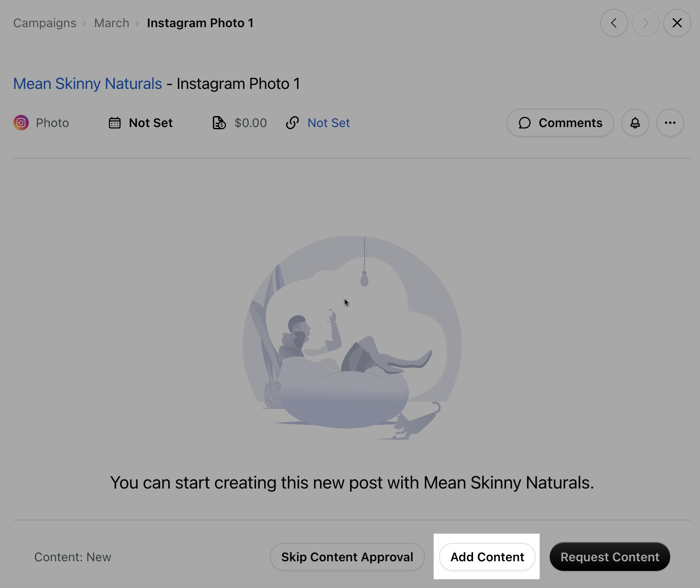The image size is (700, 588).
Task: Click the payment document icon
Action: click(x=219, y=123)
